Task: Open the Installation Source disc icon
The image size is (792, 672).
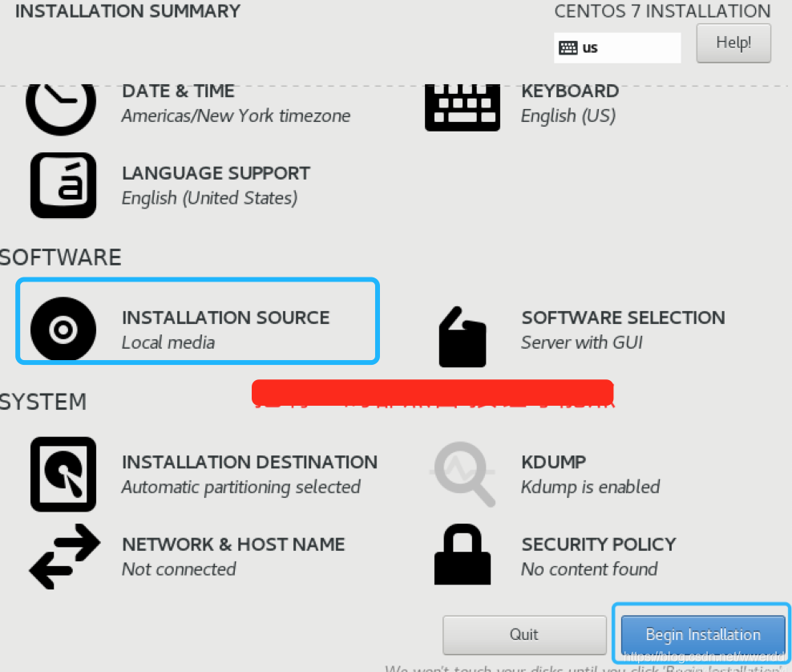Action: (63, 329)
